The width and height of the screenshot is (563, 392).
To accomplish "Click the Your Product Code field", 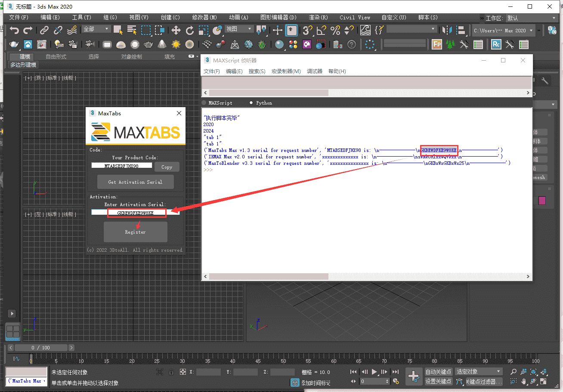I will click(x=121, y=166).
